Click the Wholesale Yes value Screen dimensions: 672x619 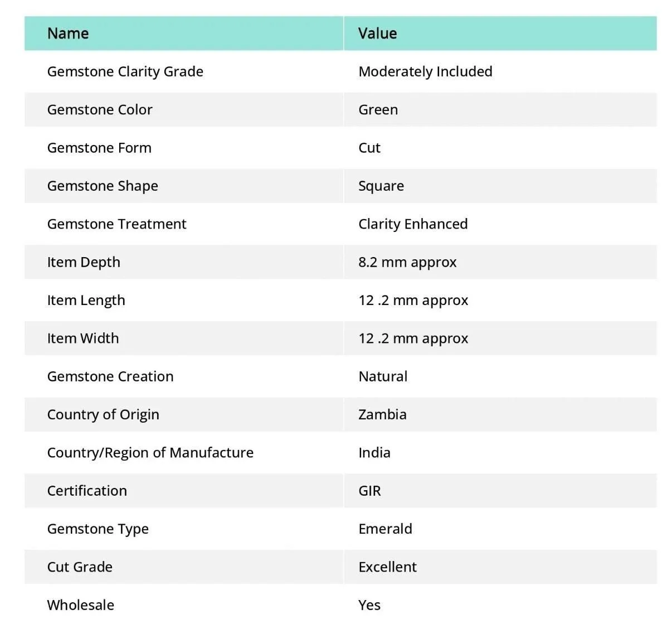pyautogui.click(x=369, y=605)
